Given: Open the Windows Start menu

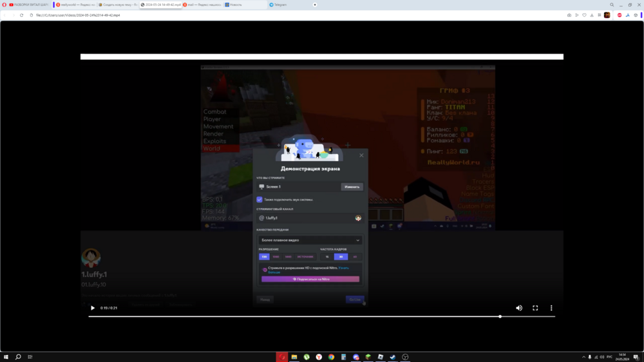Looking at the screenshot, I should click(x=6, y=357).
